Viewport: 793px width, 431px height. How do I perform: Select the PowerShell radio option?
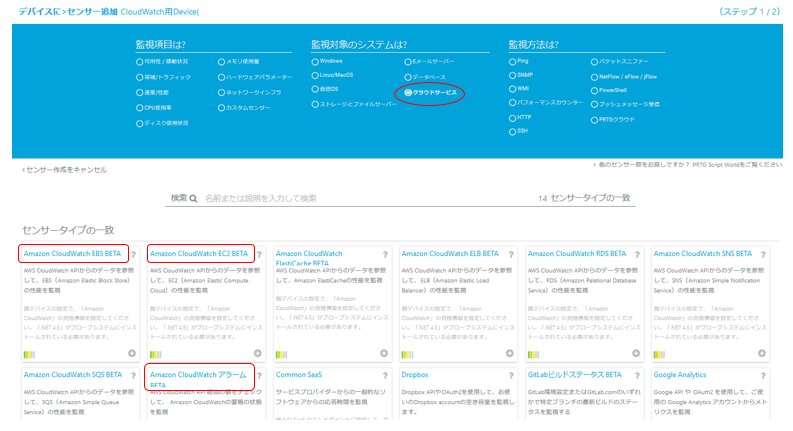click(x=594, y=91)
